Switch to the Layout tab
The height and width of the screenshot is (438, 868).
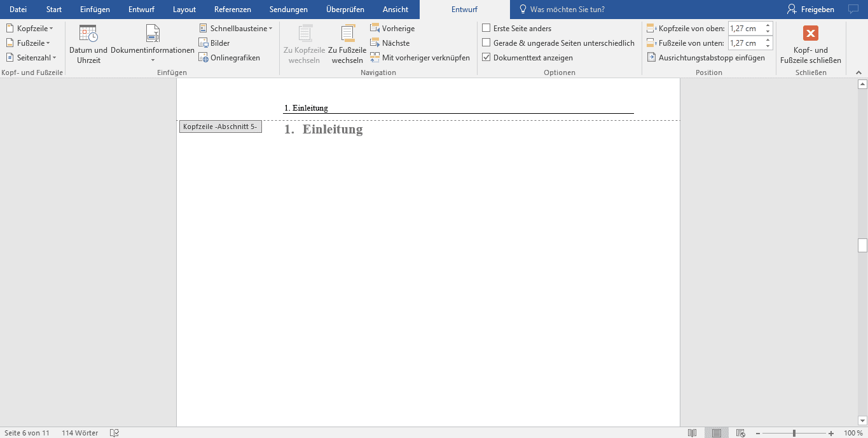tap(184, 10)
